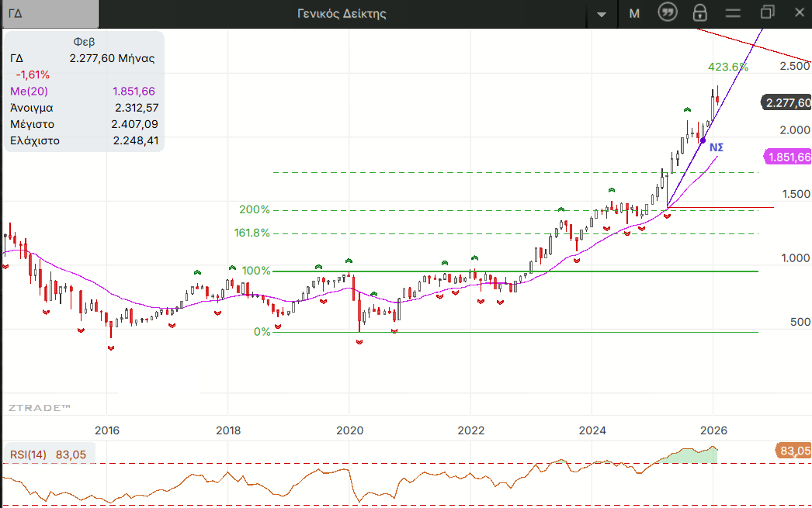Open the quotation mark comments icon

[667, 12]
